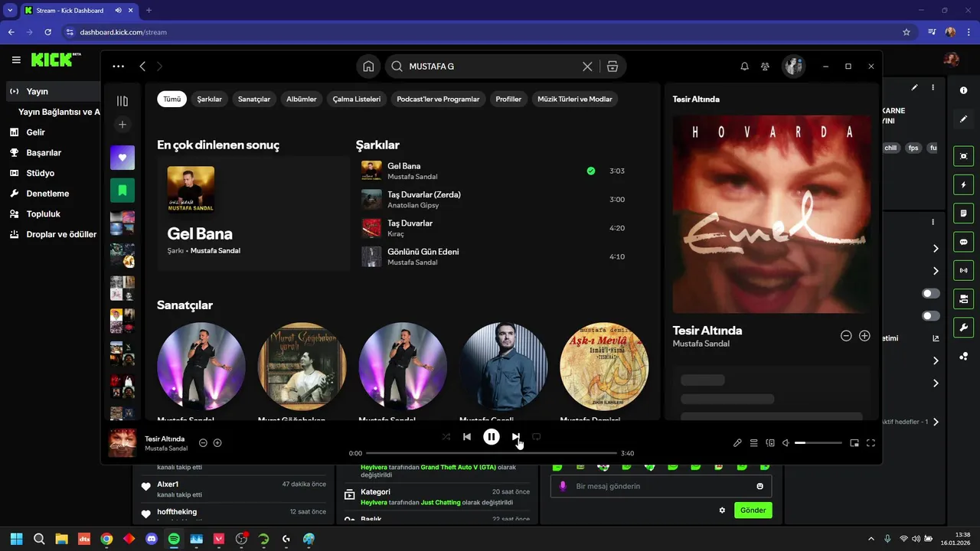Expand Aktif hedefler chevron in Kick

tap(936, 422)
